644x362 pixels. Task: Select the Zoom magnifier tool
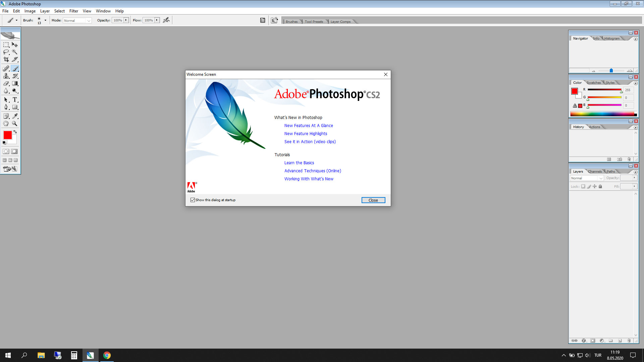[15, 123]
